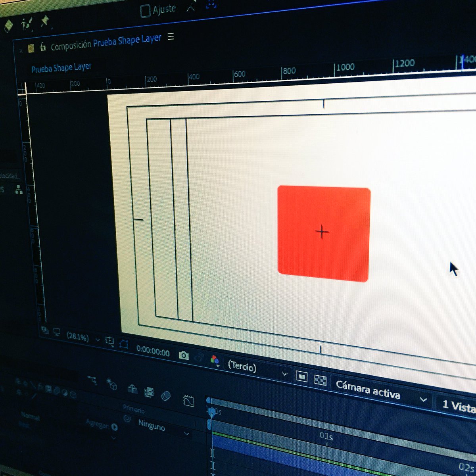The width and height of the screenshot is (476, 476).
Task: Take a snapshot with the camera icon
Action: (x=183, y=355)
